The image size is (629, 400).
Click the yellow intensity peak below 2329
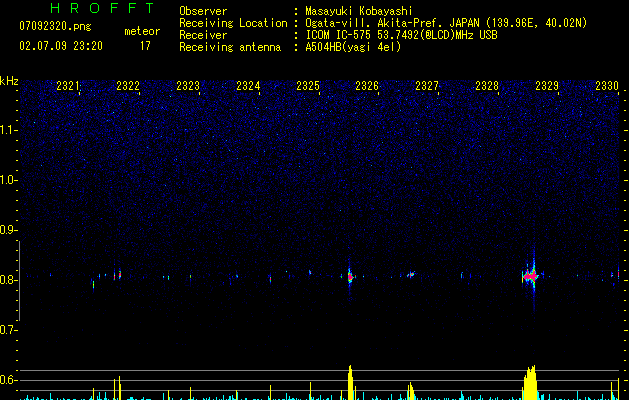pos(530,382)
